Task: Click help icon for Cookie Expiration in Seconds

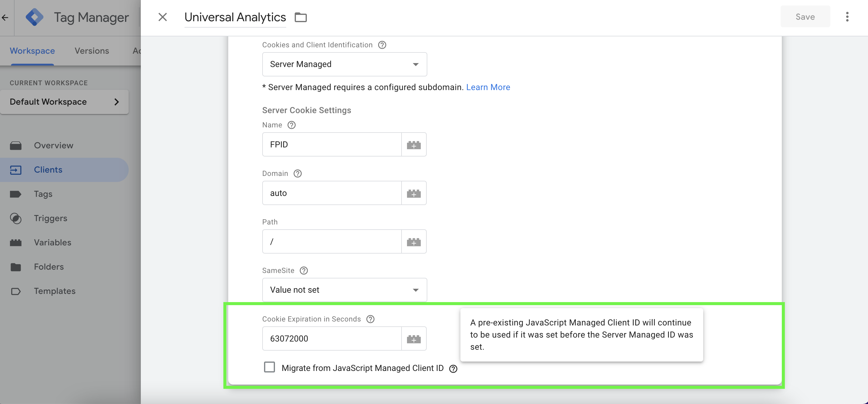Action: pos(370,319)
